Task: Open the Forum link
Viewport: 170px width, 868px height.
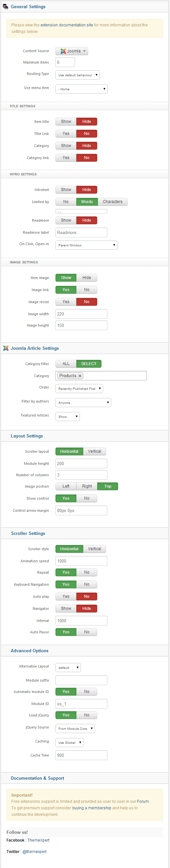Action: click(x=143, y=801)
